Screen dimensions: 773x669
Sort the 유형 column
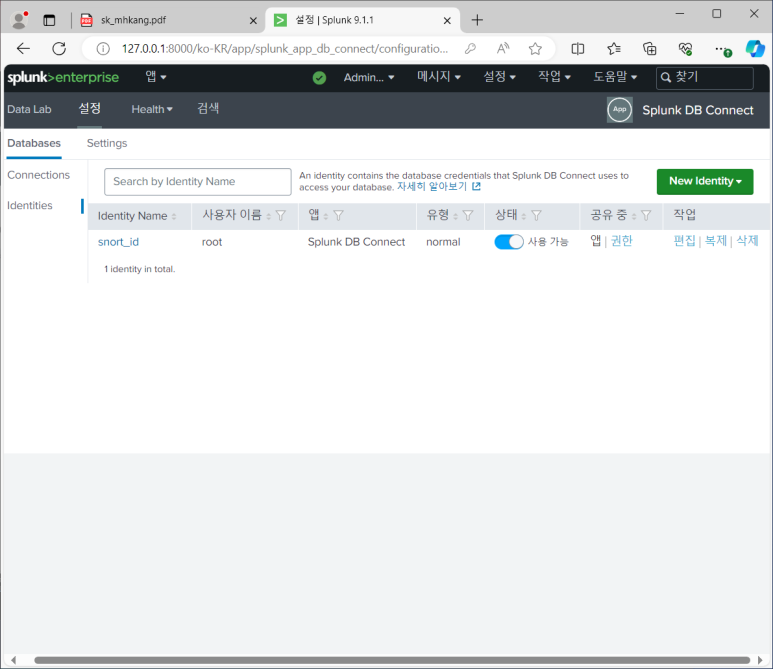tap(456, 216)
